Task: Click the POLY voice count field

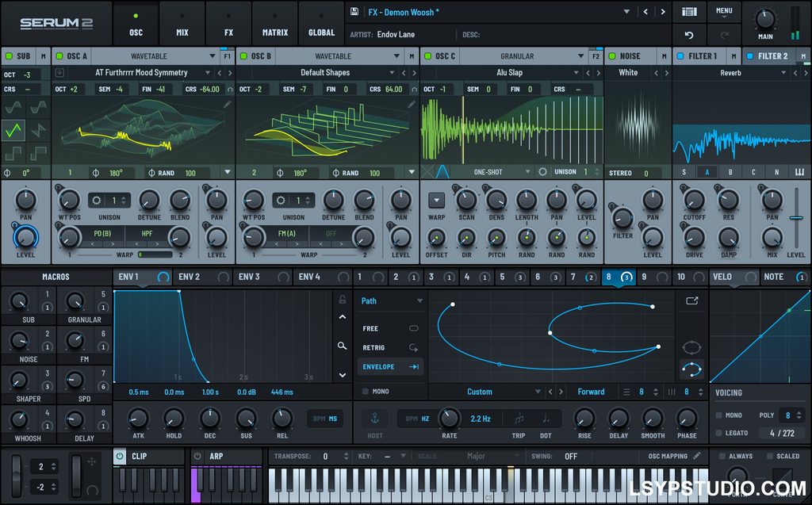Action: pos(792,415)
